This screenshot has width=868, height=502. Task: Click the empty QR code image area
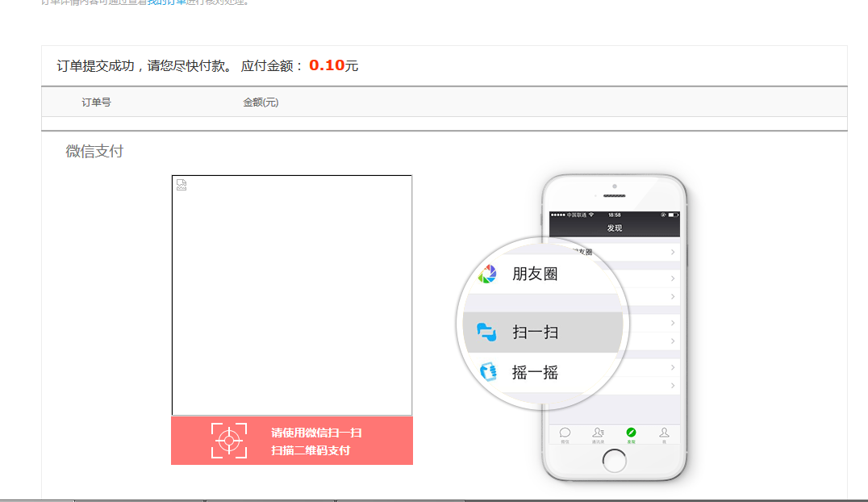[x=292, y=295]
